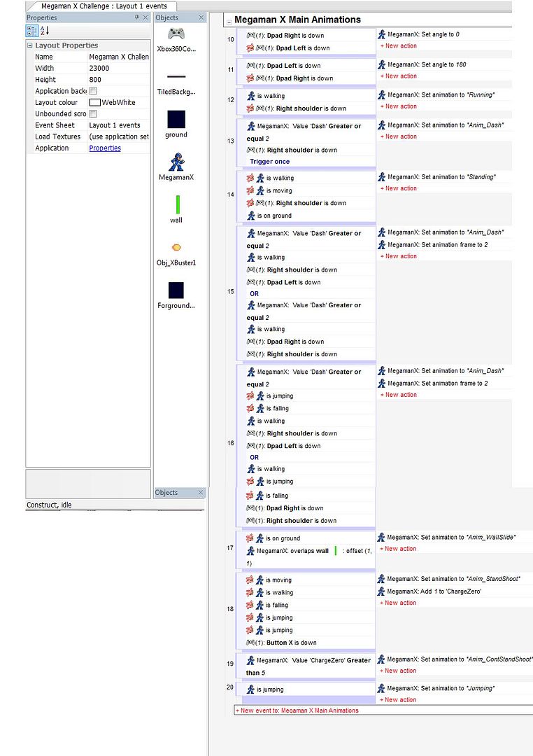The image size is (533, 756).
Task: Toggle Application background checkbox
Action: coord(93,90)
